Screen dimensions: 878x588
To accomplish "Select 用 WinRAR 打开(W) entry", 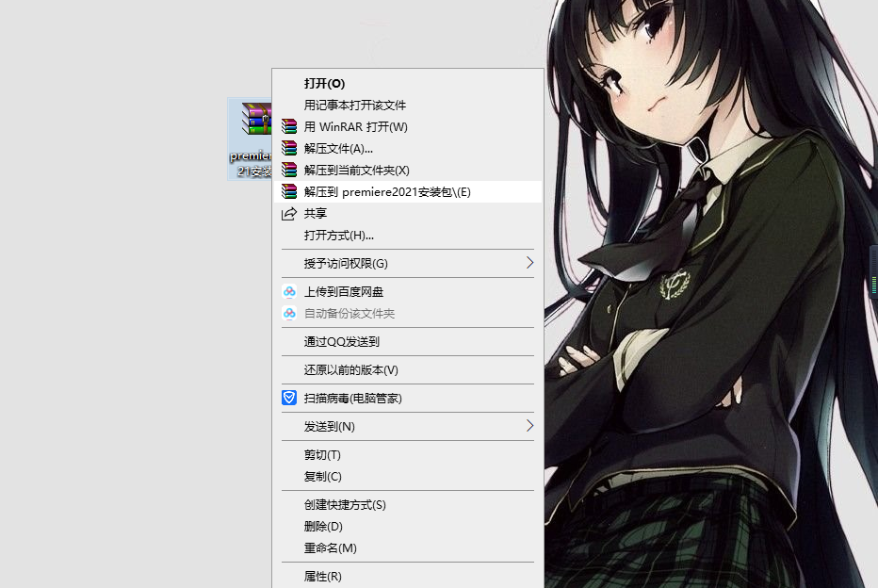I will 408,126.
